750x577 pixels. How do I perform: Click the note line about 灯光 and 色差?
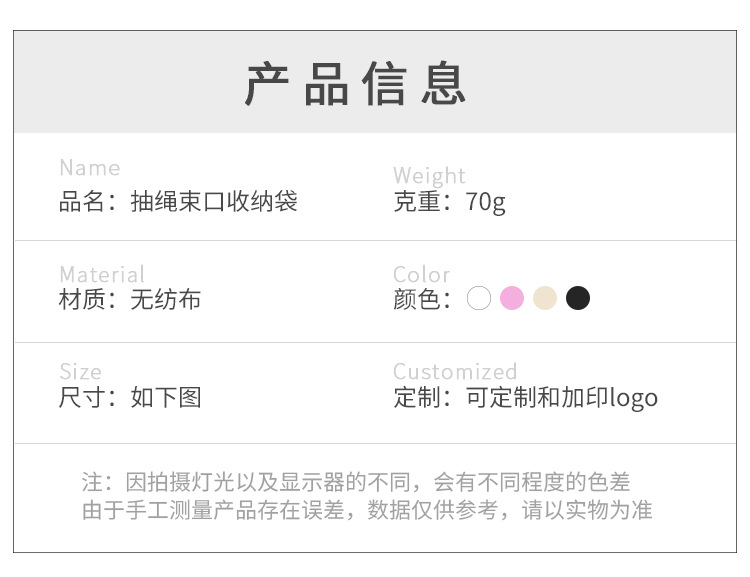click(x=356, y=482)
